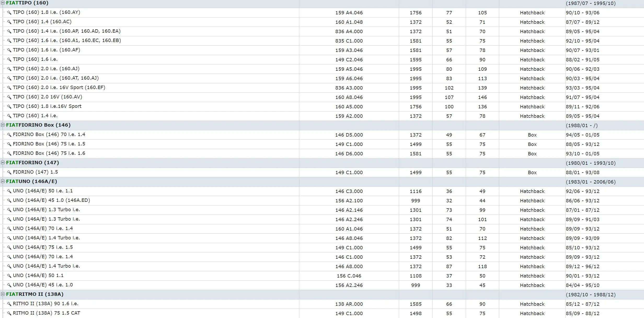Screen dimensions: 644x318
Task: Click engine code 146 D5.000
Action: point(349,135)
